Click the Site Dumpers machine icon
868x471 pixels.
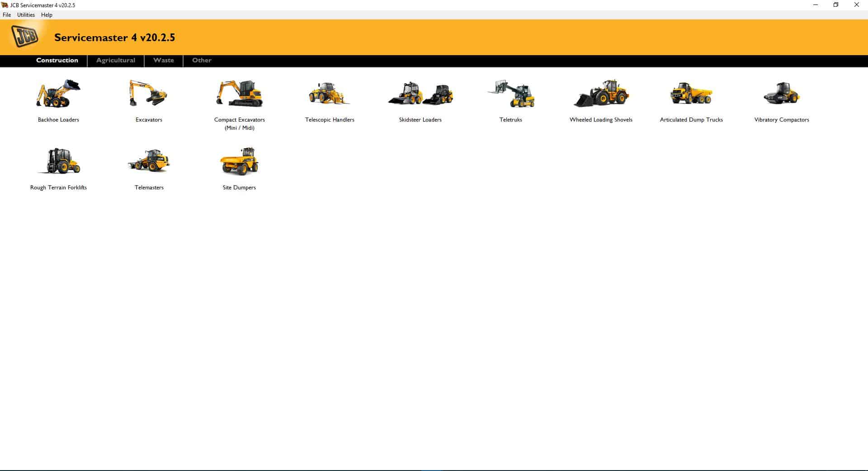coord(239,161)
